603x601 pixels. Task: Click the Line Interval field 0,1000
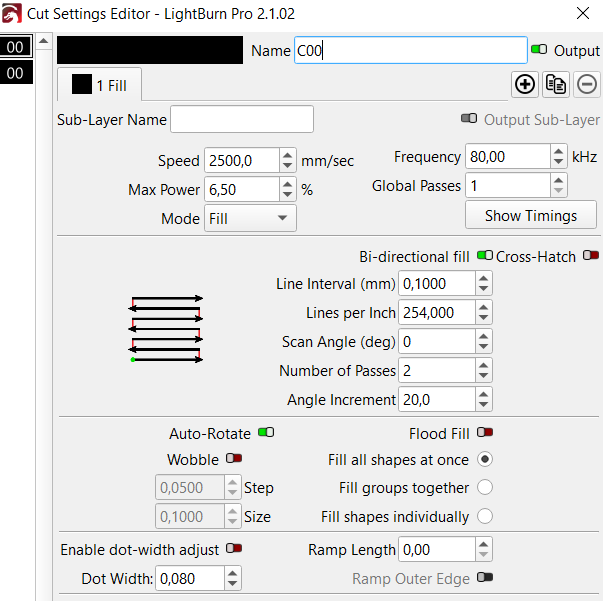437,283
